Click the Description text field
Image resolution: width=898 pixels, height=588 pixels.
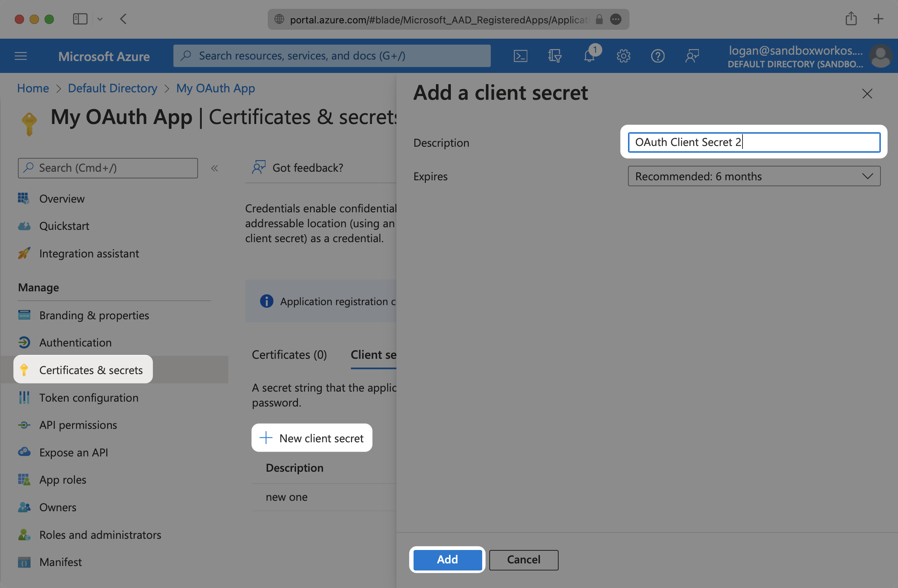click(753, 142)
